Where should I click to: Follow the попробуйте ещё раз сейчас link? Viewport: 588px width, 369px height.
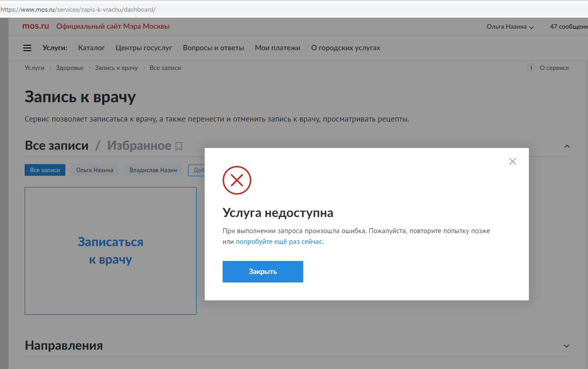click(x=280, y=241)
